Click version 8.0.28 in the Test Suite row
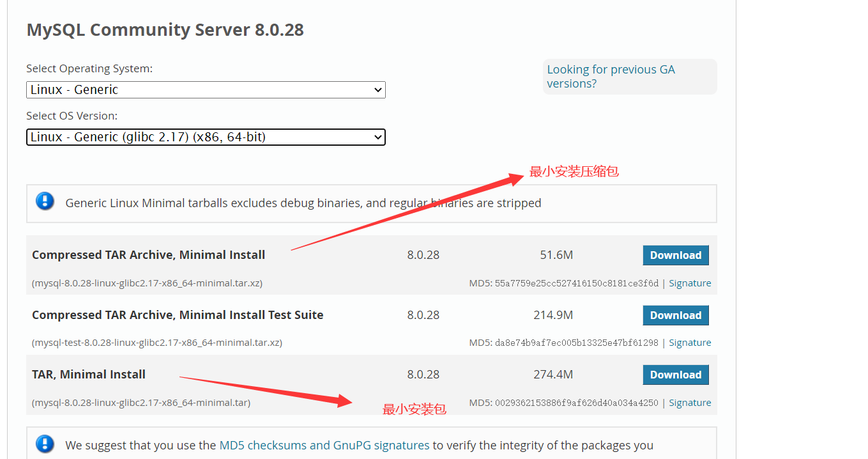This screenshot has width=868, height=459. tap(423, 315)
